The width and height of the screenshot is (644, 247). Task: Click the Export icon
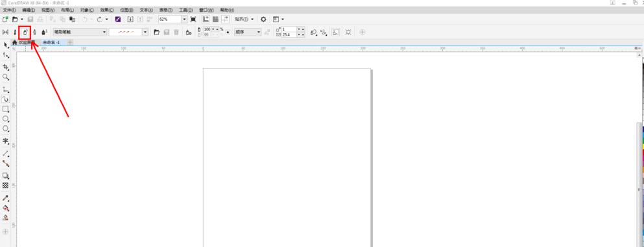coord(140,19)
